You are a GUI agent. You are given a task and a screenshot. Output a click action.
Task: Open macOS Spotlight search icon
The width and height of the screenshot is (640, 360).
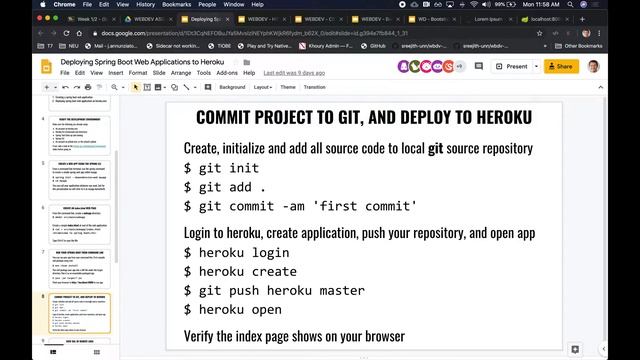tap(570, 4)
